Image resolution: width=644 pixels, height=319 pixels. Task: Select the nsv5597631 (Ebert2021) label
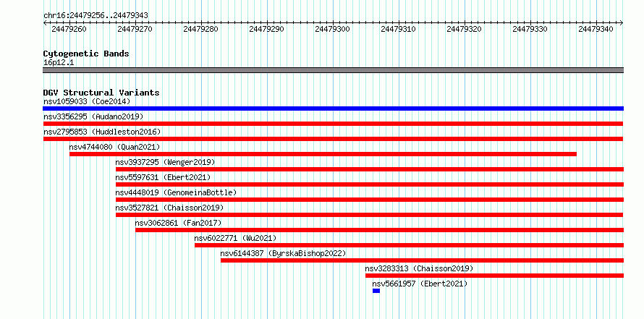coord(163,177)
